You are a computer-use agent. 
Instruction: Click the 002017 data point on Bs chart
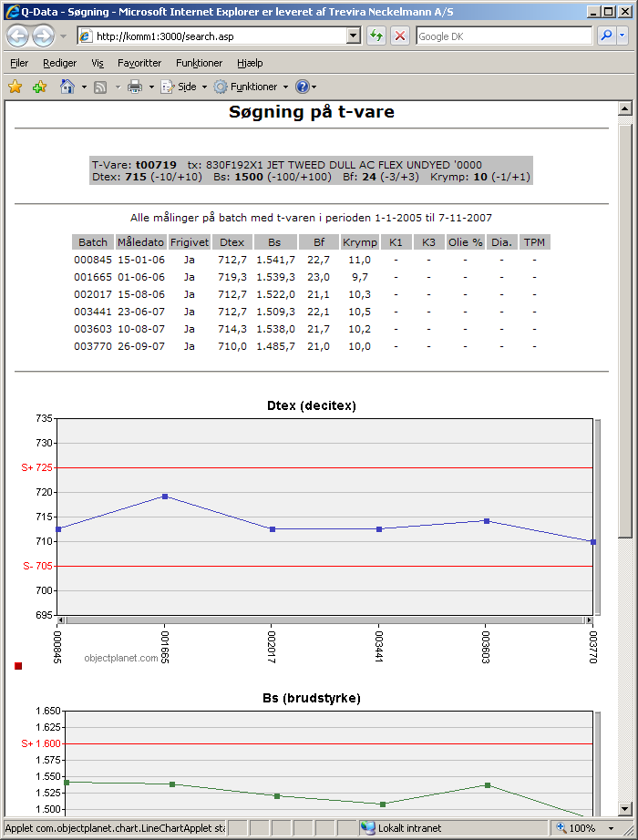pos(277,796)
